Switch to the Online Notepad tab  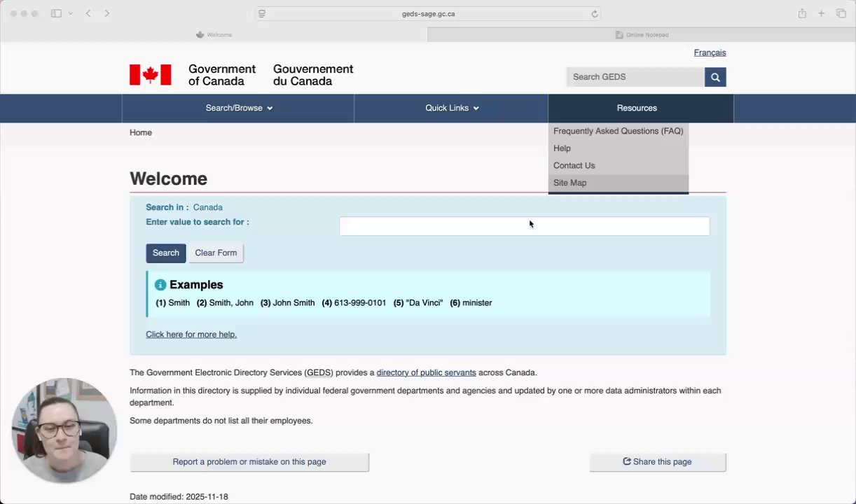pos(642,34)
